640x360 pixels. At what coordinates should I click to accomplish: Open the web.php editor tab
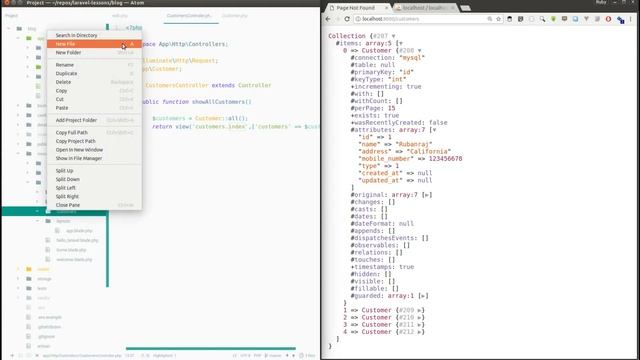tap(120, 16)
